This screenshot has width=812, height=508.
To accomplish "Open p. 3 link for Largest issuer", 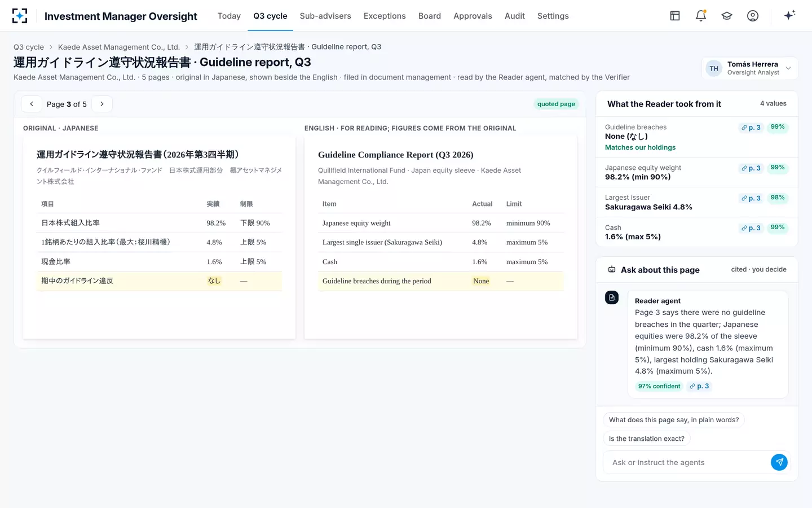I will point(751,198).
